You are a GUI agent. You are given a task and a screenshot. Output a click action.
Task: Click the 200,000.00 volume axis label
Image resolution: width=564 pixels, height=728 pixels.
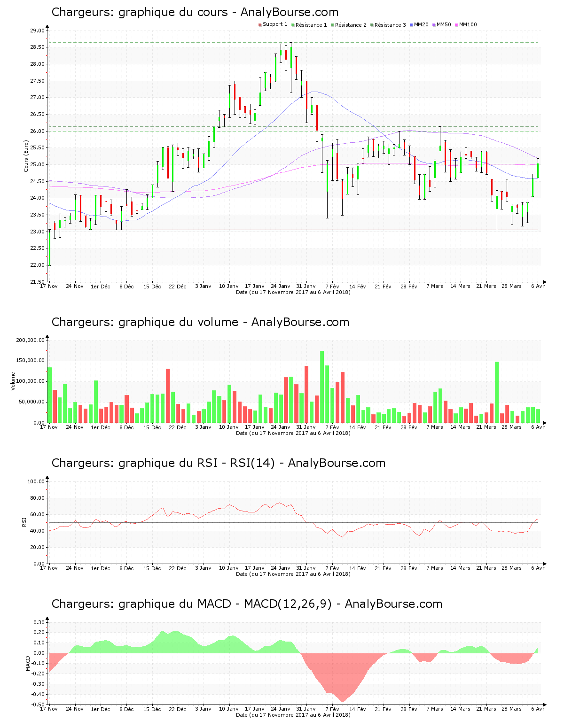[x=30, y=340]
